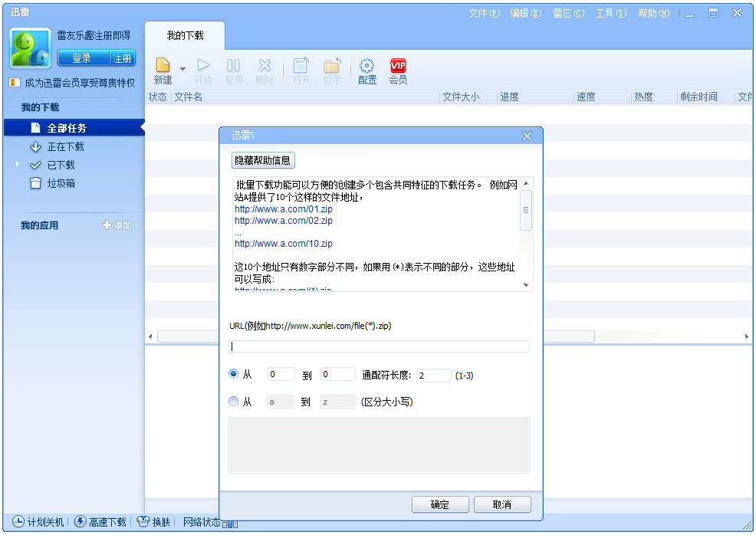Click the 换肤 skin icon

(143, 522)
